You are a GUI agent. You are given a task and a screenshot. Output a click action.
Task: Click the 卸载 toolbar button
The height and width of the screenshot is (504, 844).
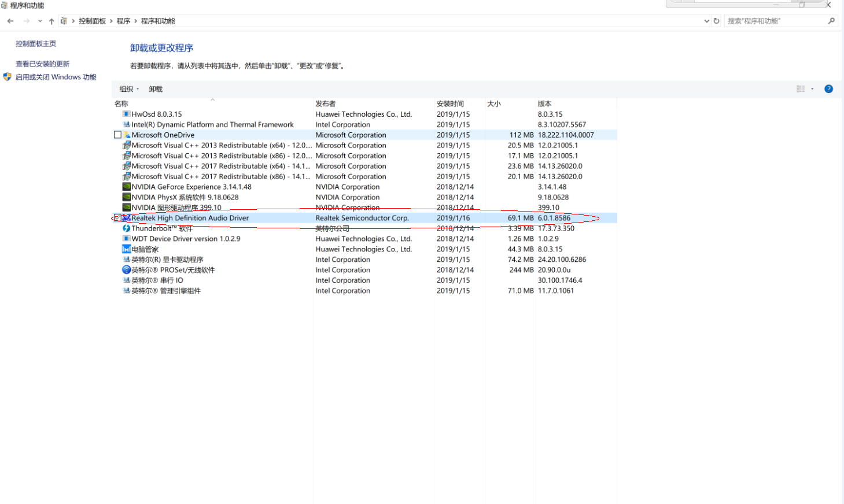[x=156, y=89]
